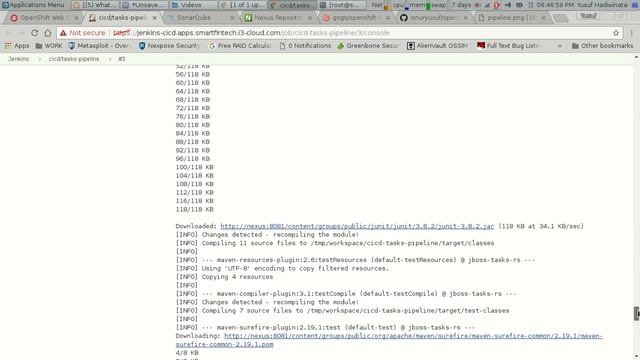Reload the Jenkins page
The image size is (640, 360).
tap(35, 33)
